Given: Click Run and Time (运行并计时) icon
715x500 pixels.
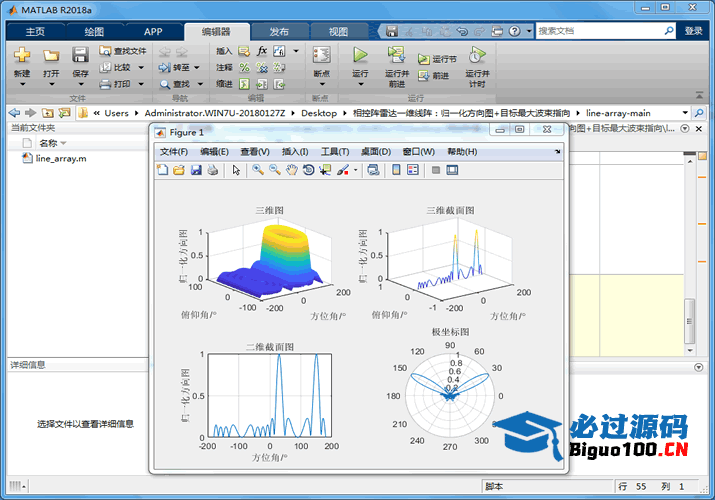Looking at the screenshot, I should pos(477,55).
